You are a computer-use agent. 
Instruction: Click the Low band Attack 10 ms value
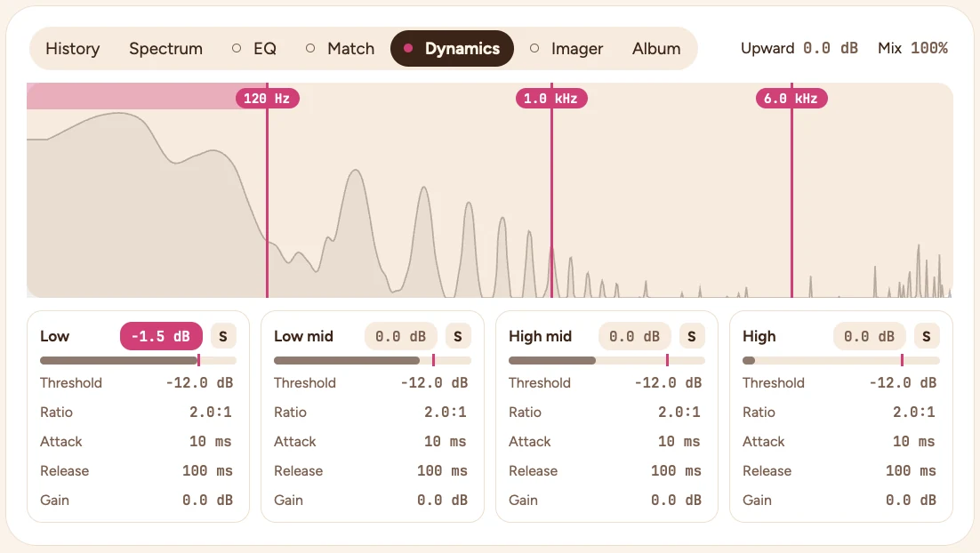point(211,441)
